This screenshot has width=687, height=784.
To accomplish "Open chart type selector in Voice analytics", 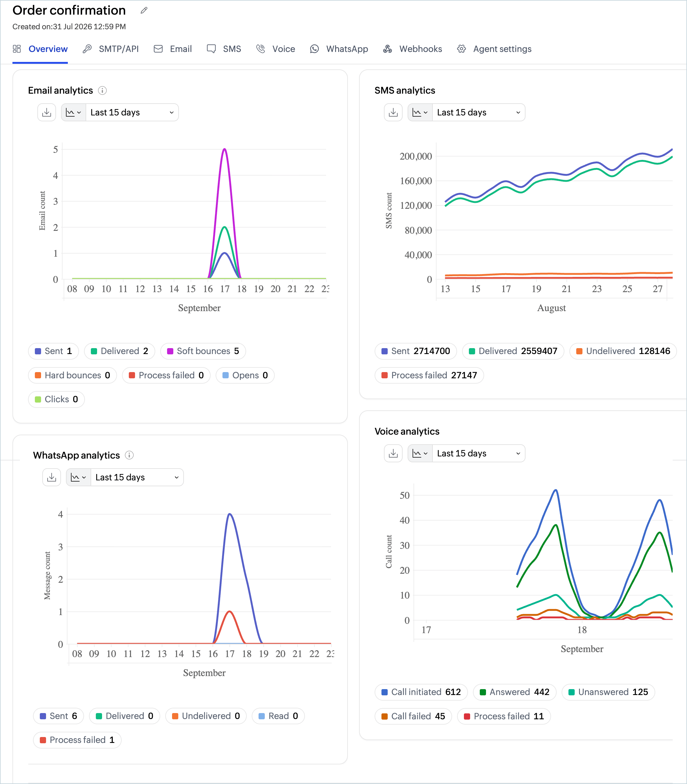I will [x=420, y=453].
